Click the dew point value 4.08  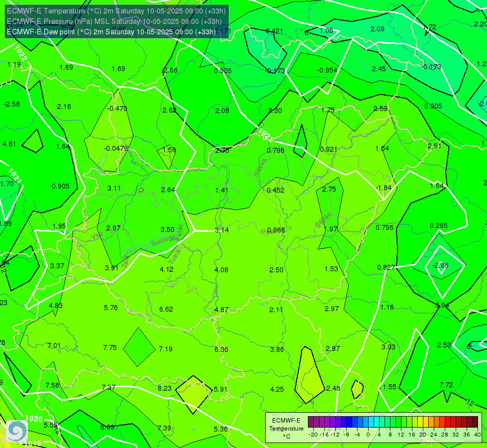(221, 269)
